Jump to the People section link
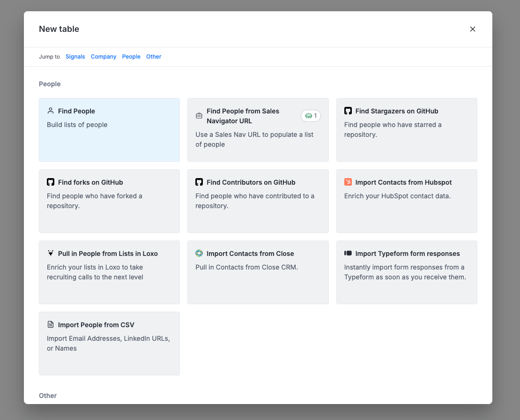This screenshot has width=520, height=420. point(131,57)
